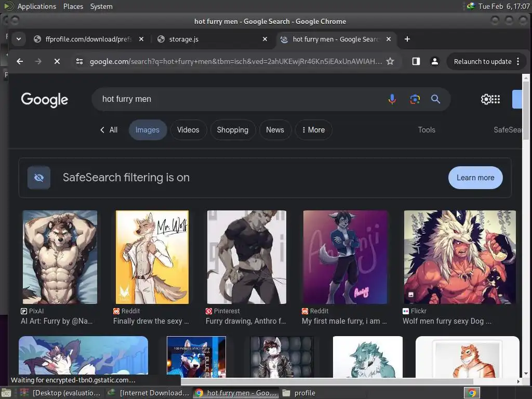
Task: Search by image with Google Lens
Action: click(415, 99)
